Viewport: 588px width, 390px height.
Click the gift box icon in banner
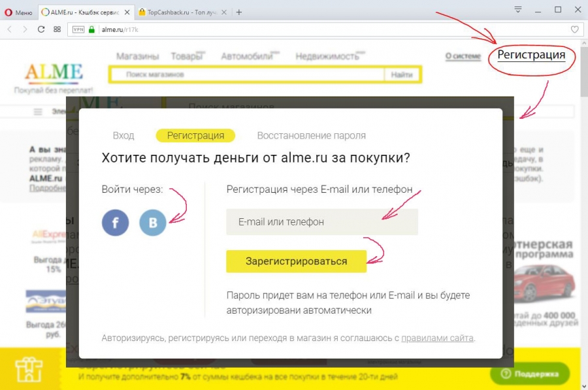point(29,369)
